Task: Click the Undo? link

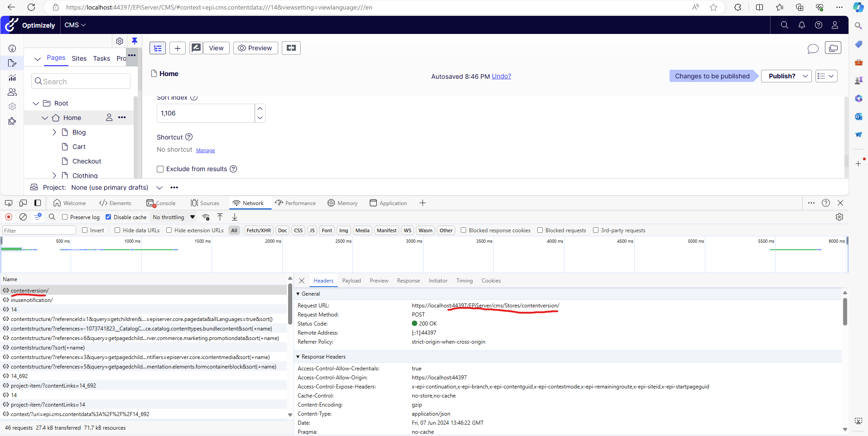Action: [501, 76]
